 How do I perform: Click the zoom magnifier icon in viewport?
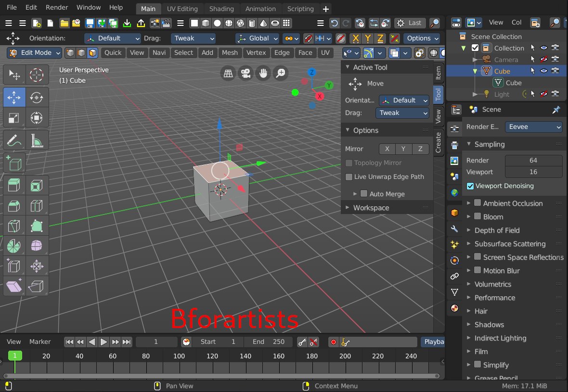[280, 74]
